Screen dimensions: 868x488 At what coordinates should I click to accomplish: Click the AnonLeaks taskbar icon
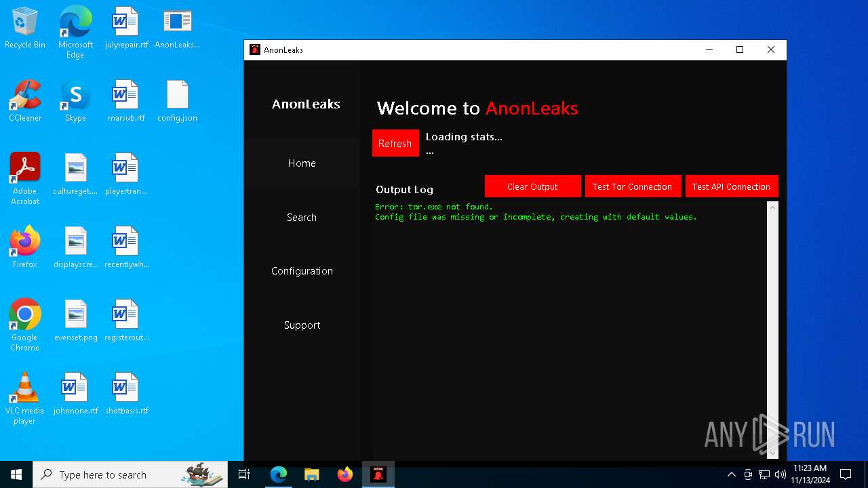(x=378, y=474)
